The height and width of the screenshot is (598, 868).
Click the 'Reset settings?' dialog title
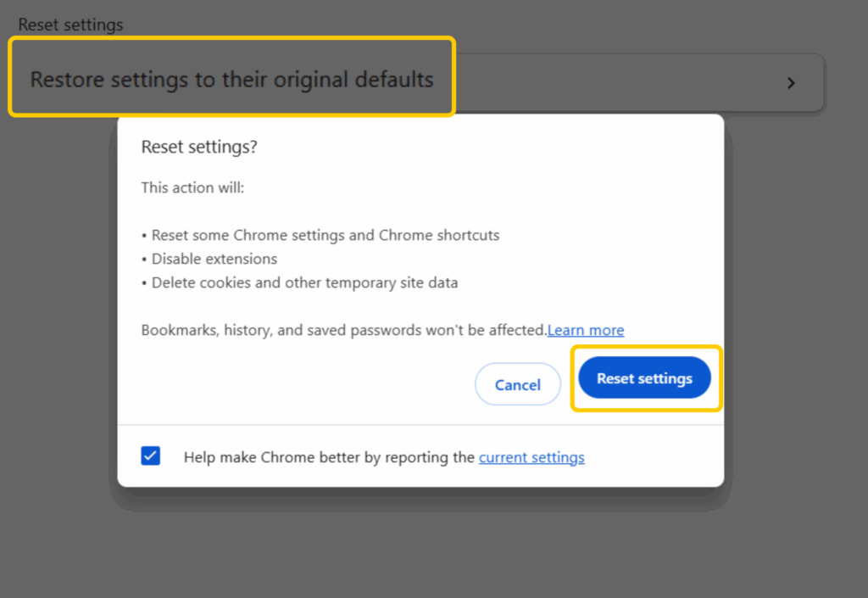(199, 147)
